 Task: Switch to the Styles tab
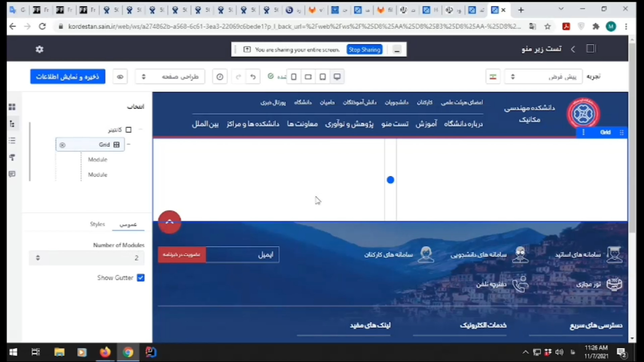tap(97, 224)
